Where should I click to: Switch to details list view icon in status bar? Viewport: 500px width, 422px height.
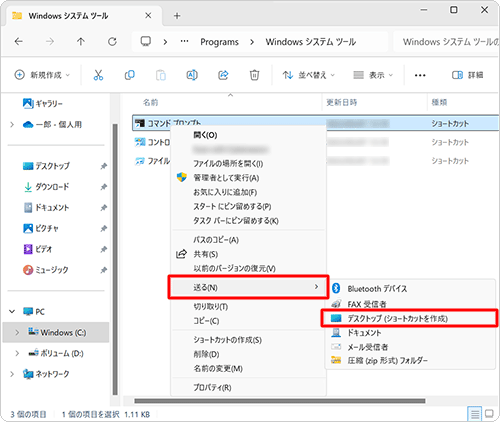tap(475, 414)
